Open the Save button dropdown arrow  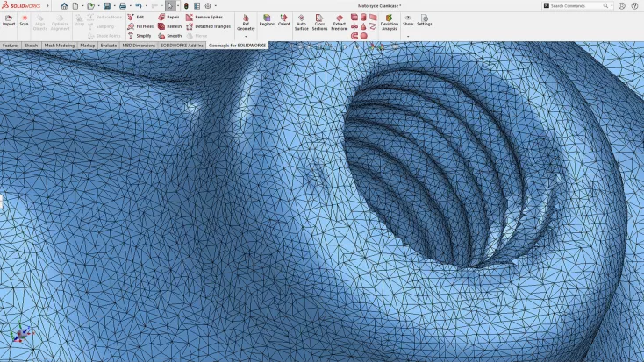(115, 5)
